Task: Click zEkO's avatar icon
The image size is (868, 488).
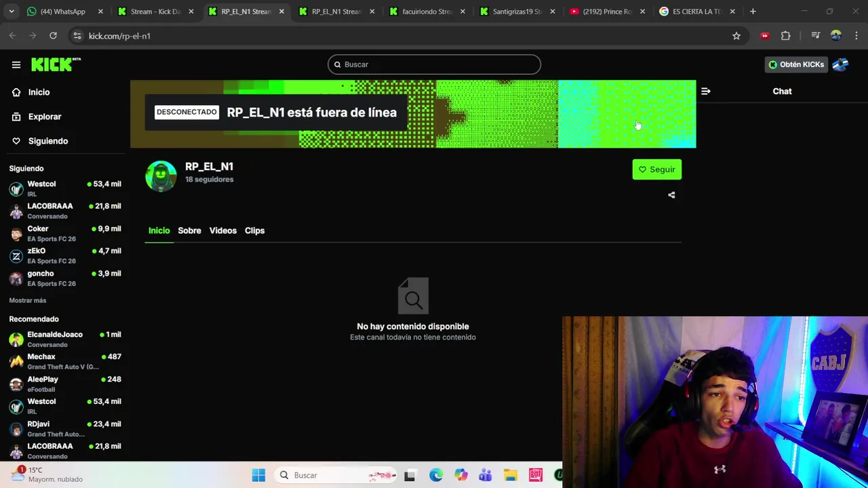Action: [16, 256]
